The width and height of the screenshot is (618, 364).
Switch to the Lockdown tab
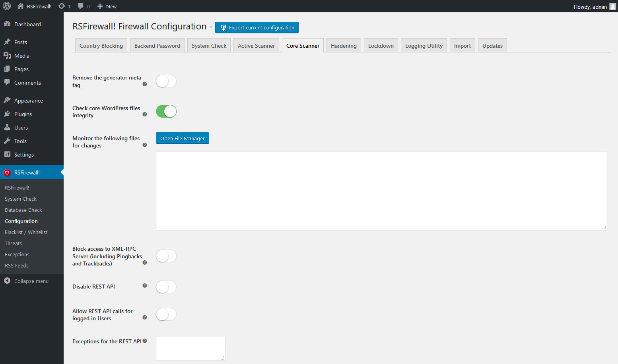click(381, 45)
